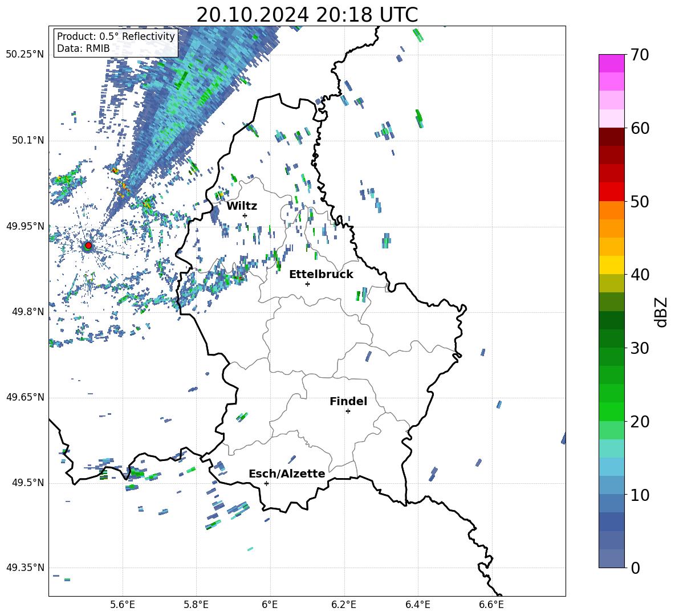Select the Esch/Alzette city label
Image resolution: width=675 pixels, height=616 pixels.
pyautogui.click(x=287, y=474)
